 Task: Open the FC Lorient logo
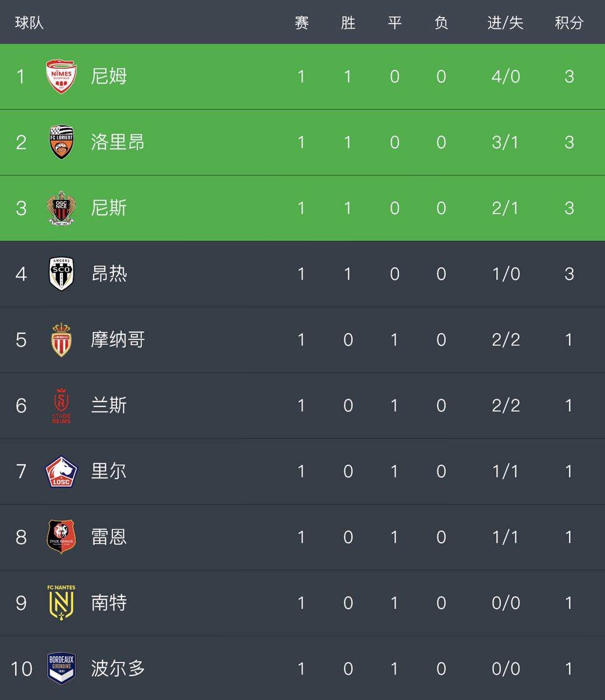[61, 142]
